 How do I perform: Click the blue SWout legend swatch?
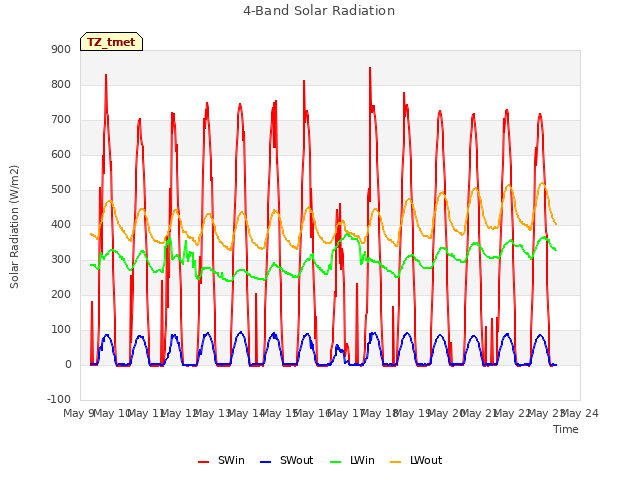(x=265, y=462)
